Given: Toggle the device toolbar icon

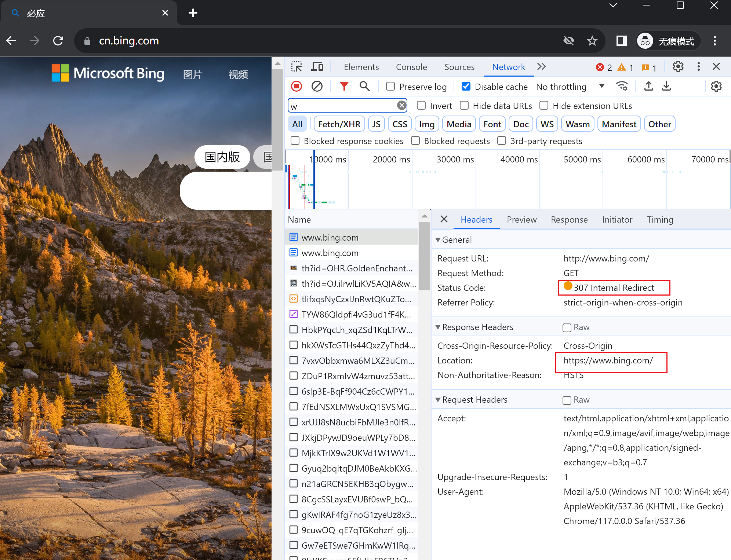Looking at the screenshot, I should click(x=317, y=67).
